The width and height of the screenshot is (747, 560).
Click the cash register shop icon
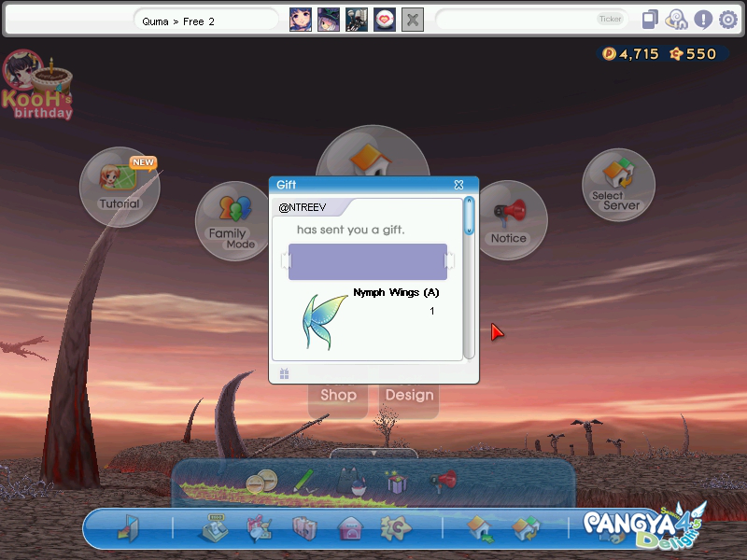point(214,529)
